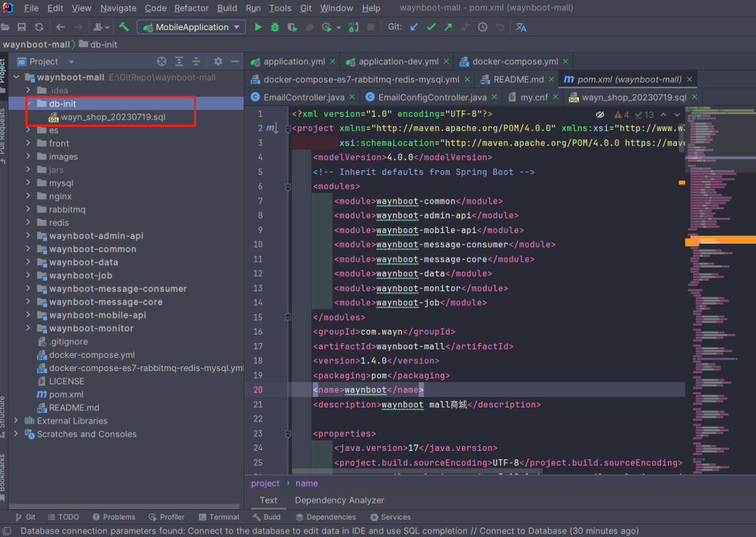The height and width of the screenshot is (537, 756).
Task: Collapse all nodes in Project panel
Action: (196, 61)
